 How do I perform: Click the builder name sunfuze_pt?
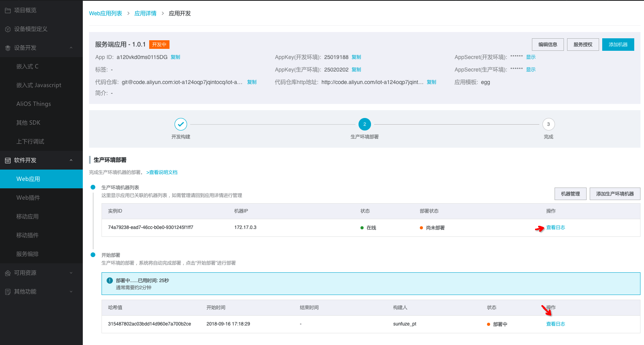405,324
